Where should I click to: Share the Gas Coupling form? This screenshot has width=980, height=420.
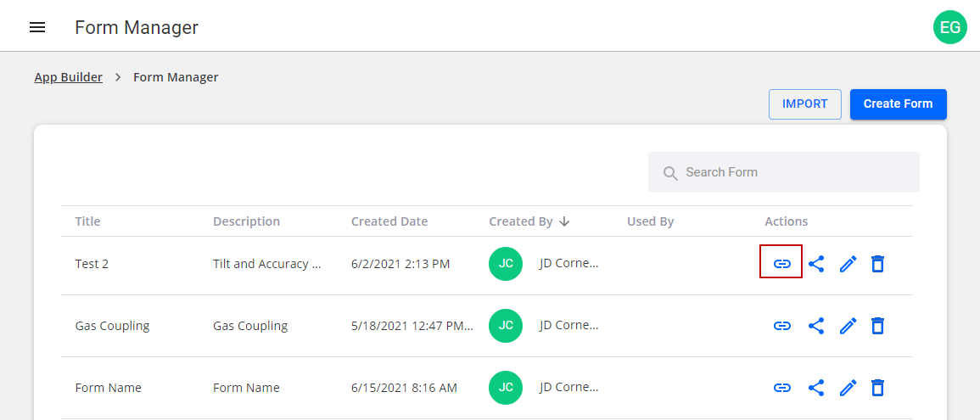(816, 326)
